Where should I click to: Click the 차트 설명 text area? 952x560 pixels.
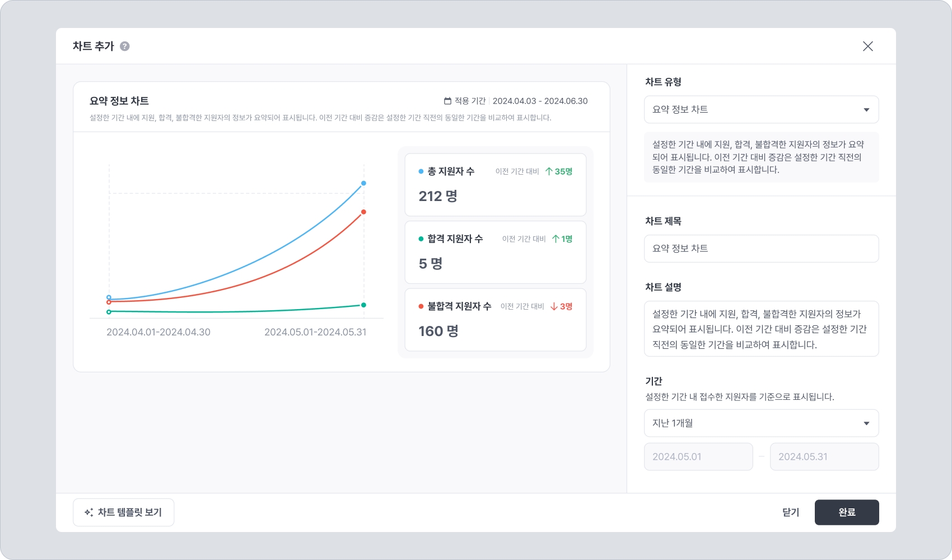click(x=761, y=329)
